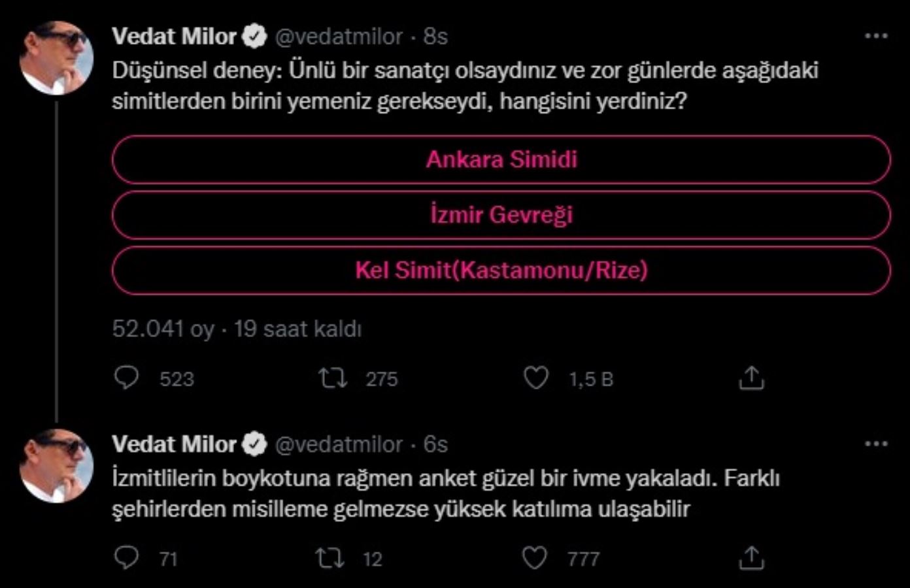The height and width of the screenshot is (588, 910).
Task: Click the verified badge next to Vedat Milor
Action: (x=254, y=37)
